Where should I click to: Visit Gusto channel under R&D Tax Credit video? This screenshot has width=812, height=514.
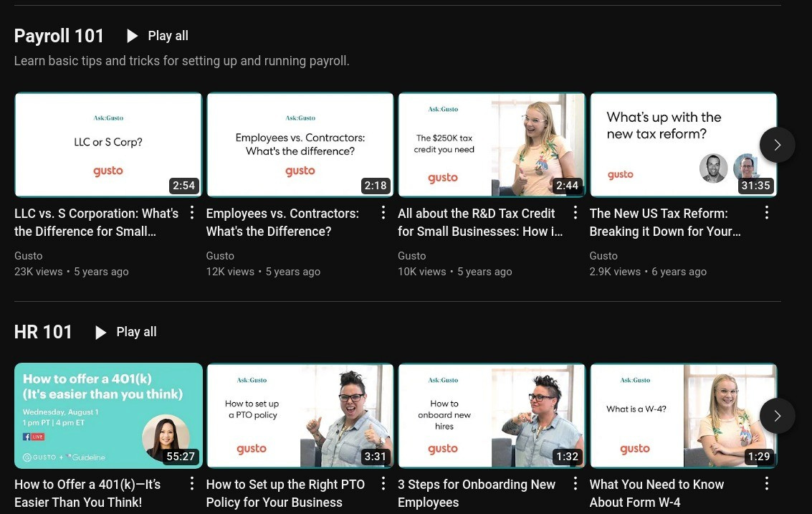[411, 256]
